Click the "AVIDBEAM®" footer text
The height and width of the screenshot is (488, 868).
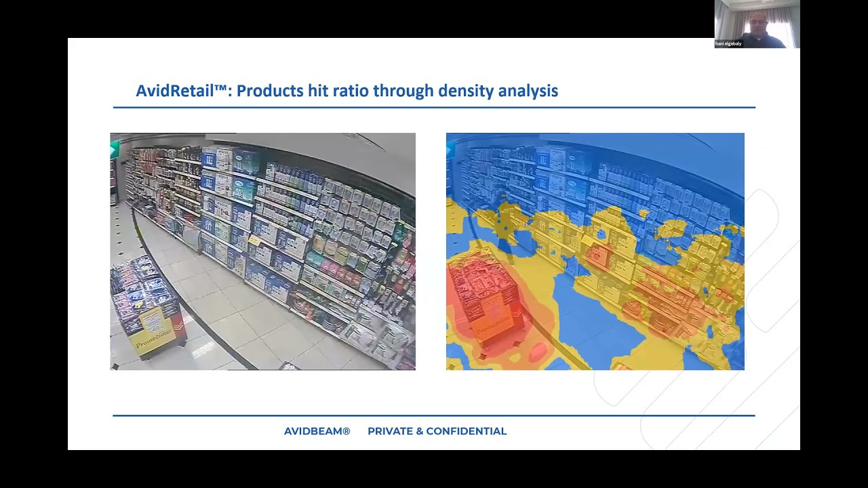click(317, 431)
